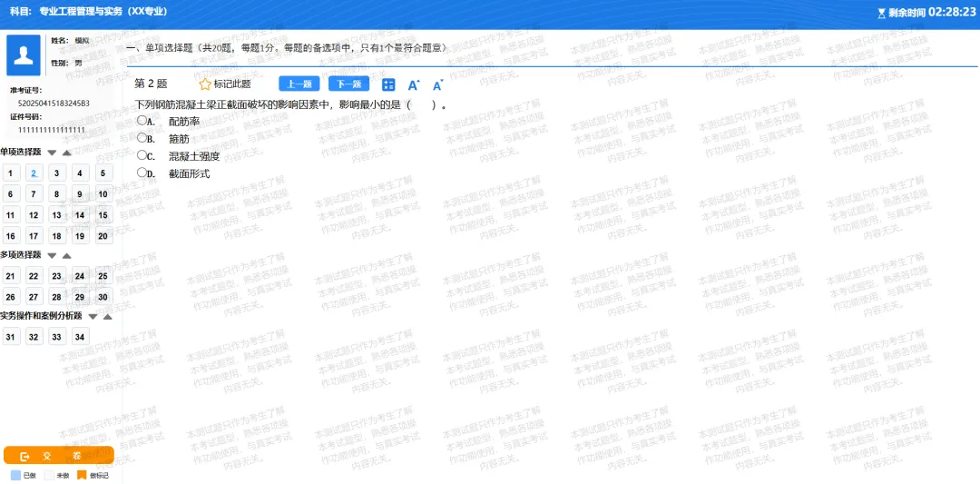Jump to question 17
980x484 pixels.
click(34, 236)
